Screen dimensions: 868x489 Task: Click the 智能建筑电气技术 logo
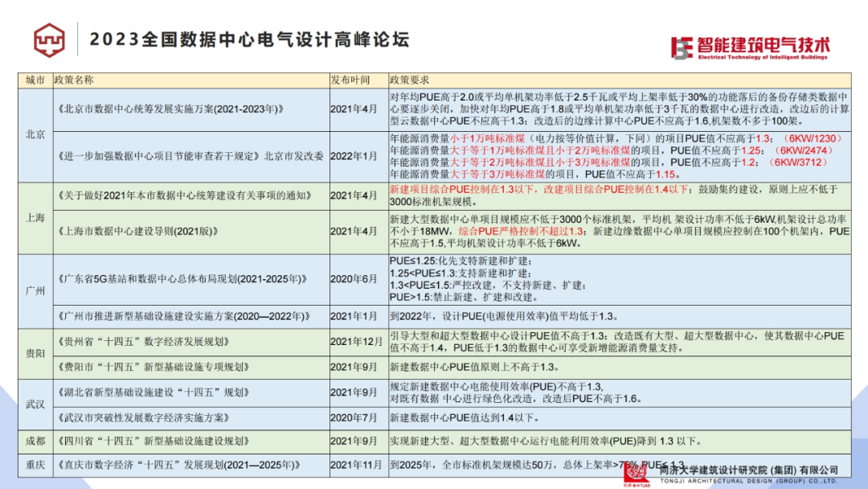(750, 47)
